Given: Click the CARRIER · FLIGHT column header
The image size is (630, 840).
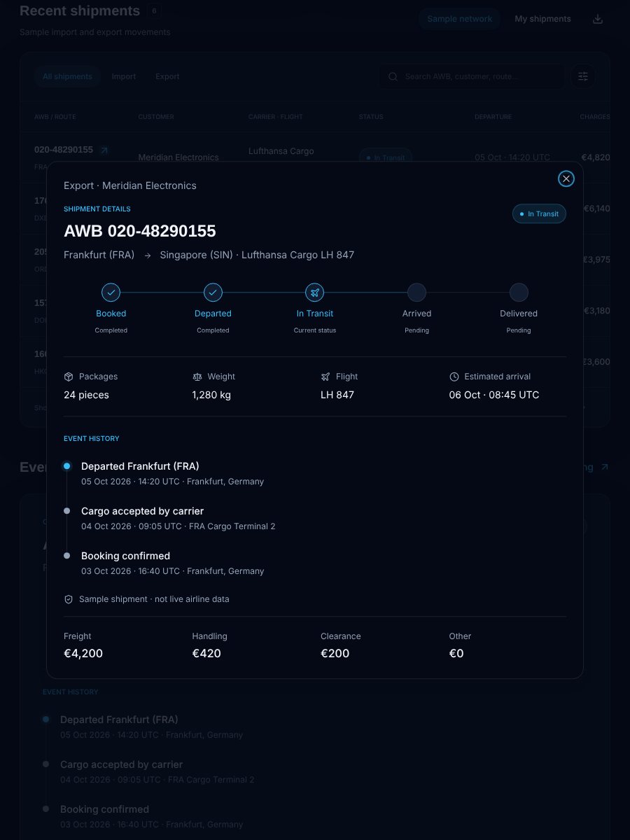Looking at the screenshot, I should coord(276,117).
